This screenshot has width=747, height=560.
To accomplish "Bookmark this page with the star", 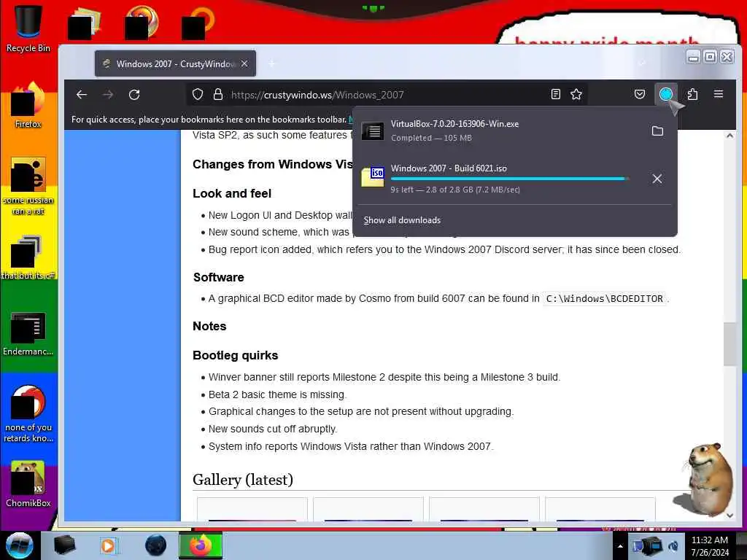I will (576, 94).
